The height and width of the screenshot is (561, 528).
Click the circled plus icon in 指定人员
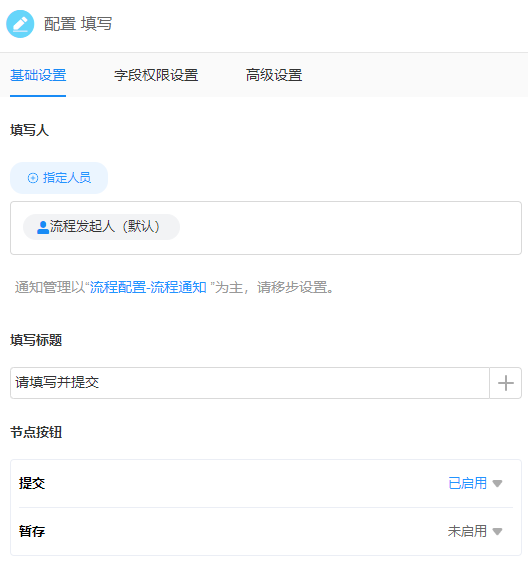click(33, 178)
